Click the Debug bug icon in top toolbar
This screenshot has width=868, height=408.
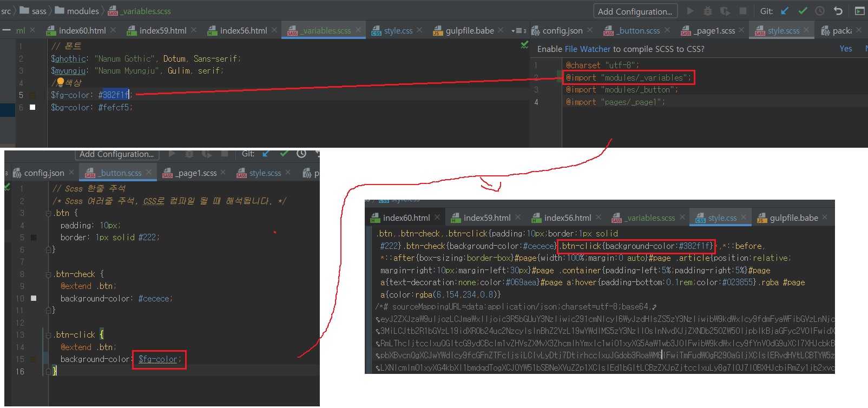point(707,11)
